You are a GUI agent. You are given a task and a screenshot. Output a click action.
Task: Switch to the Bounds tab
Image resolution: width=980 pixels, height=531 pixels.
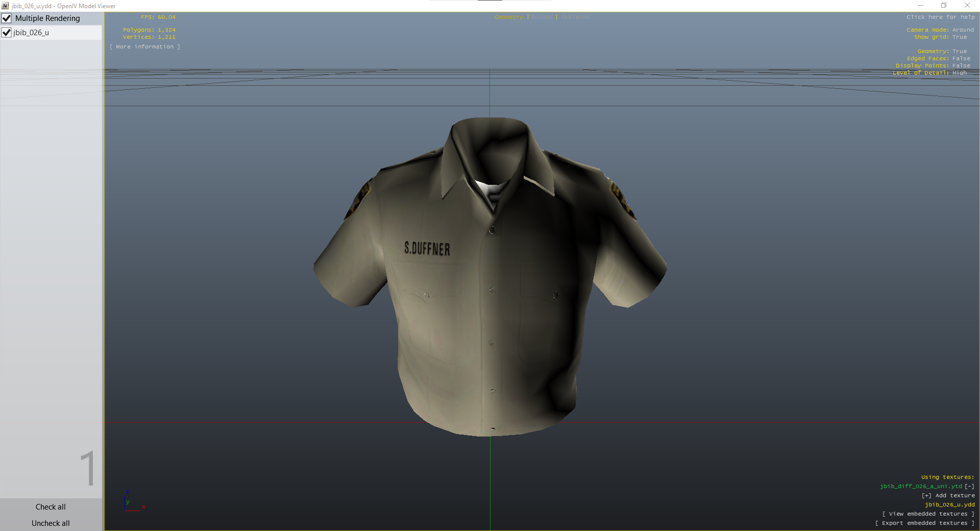point(542,17)
